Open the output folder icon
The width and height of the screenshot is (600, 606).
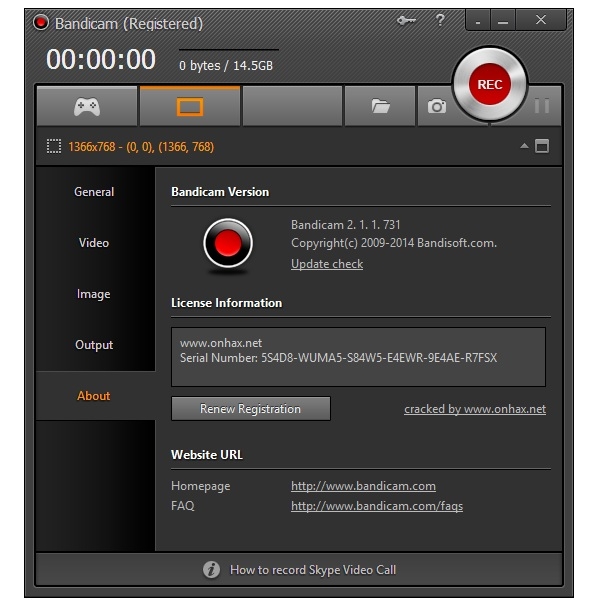(x=380, y=106)
